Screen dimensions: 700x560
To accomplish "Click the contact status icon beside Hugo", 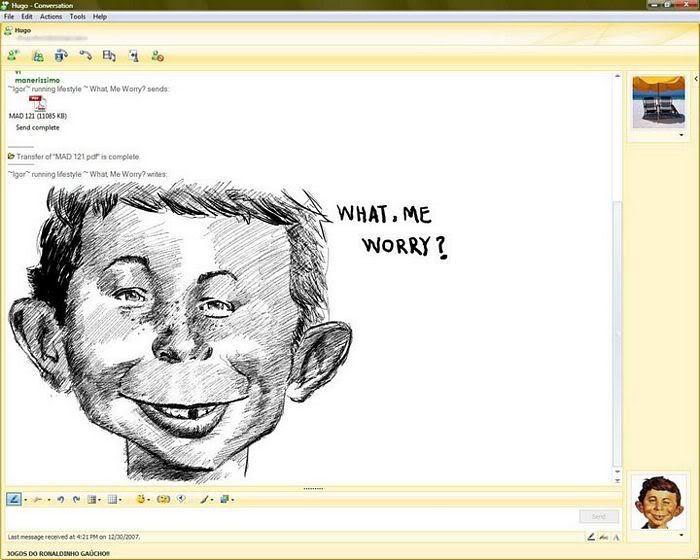I will click(8, 30).
